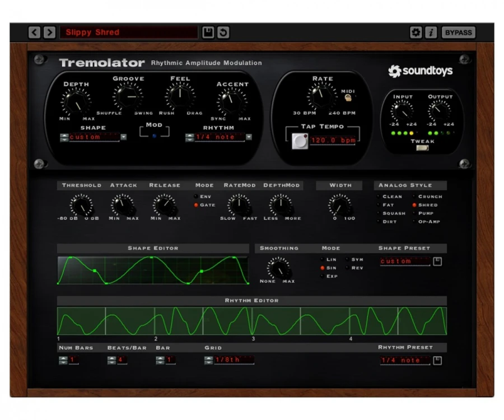504x420 pixels.
Task: Click the 120.0 bpm tempo field
Action: coord(333,140)
